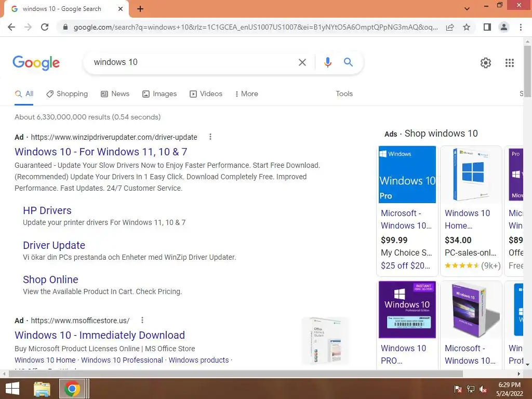Open Action Center flag in tray

[x=458, y=389]
